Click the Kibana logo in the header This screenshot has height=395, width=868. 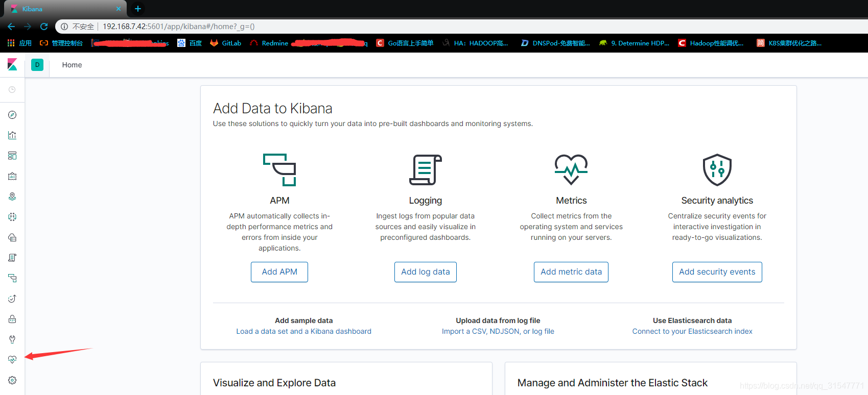point(12,65)
